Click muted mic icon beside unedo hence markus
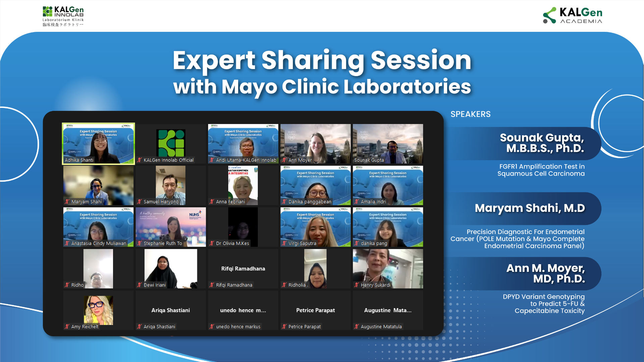Screen dimensions: 644x362 pyautogui.click(x=212, y=326)
